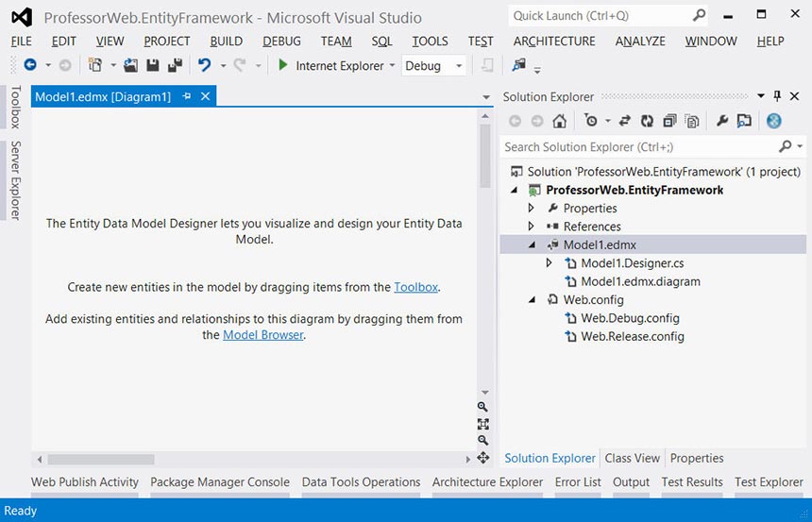Expand the References node

(532, 227)
